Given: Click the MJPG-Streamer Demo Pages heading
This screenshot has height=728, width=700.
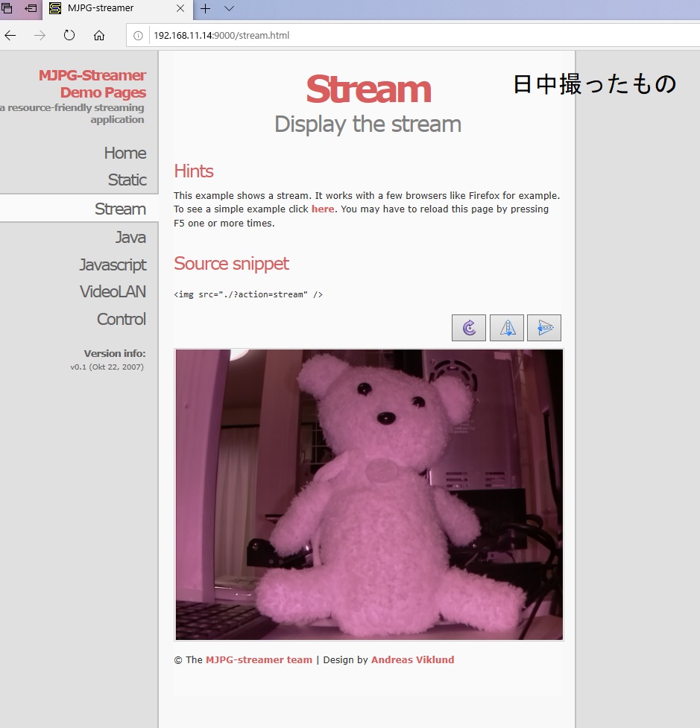Looking at the screenshot, I should click(x=92, y=83).
